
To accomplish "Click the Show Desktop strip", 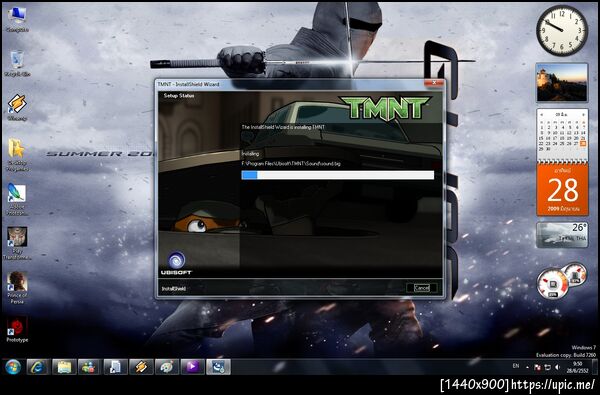I will [x=594, y=367].
